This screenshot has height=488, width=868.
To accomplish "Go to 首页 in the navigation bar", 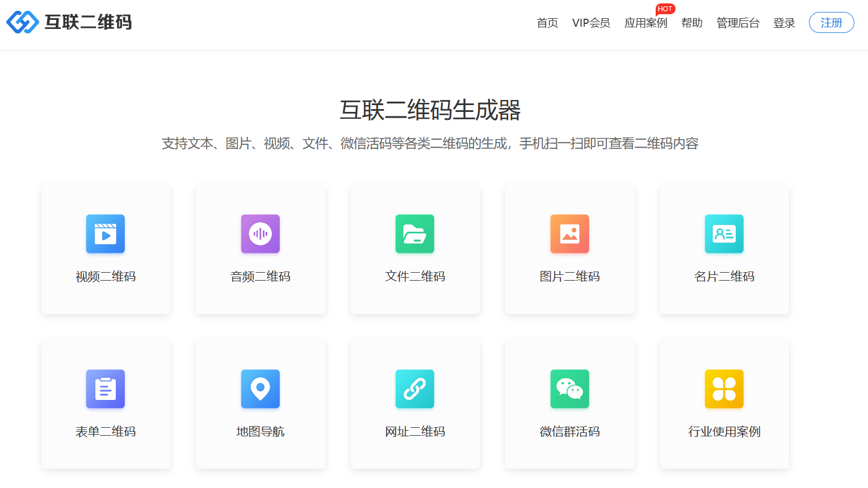I will [547, 23].
